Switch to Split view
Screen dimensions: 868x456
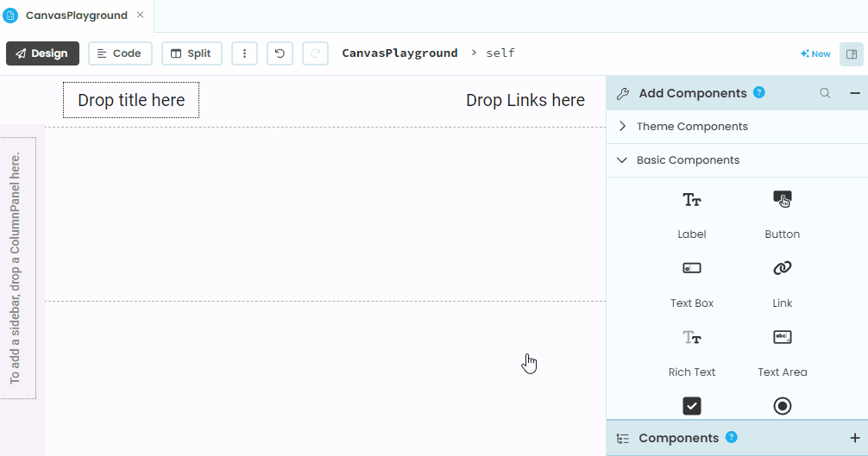tap(192, 53)
